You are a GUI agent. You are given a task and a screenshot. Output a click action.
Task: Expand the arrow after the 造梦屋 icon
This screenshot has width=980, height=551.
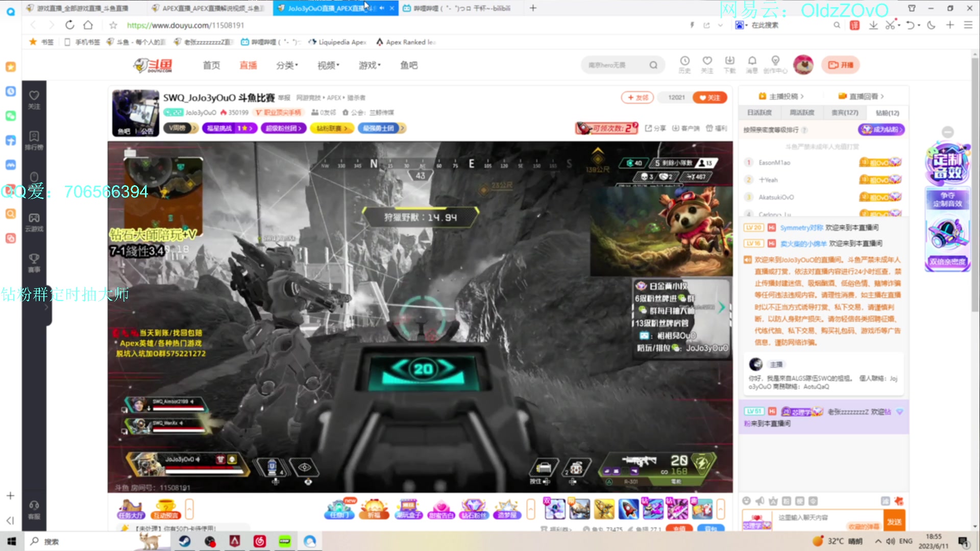pyautogui.click(x=531, y=509)
